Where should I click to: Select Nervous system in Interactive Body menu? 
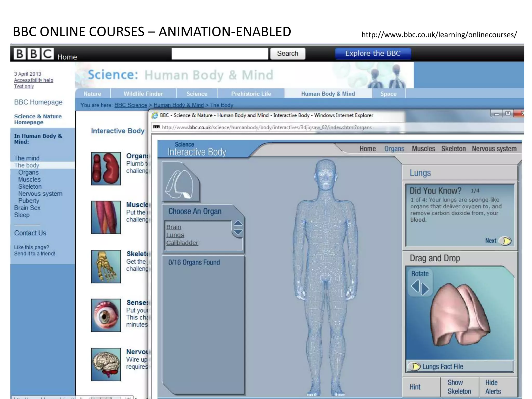tap(494, 149)
